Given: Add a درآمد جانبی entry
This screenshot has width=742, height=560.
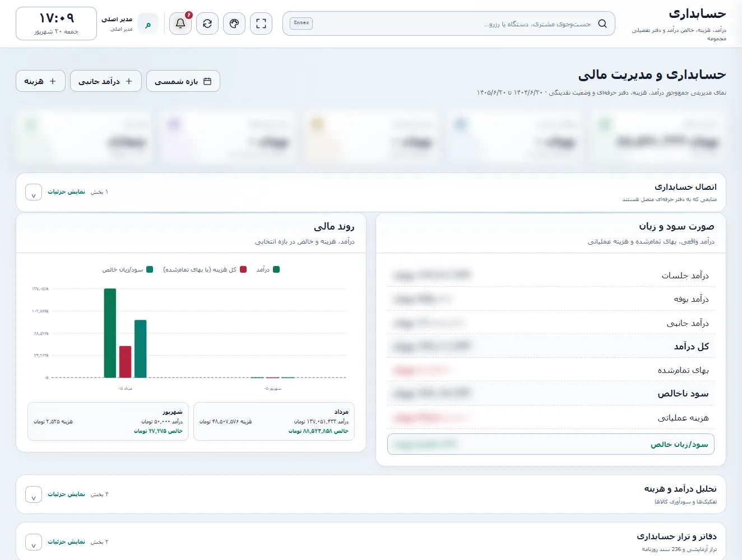Looking at the screenshot, I should 106,81.
